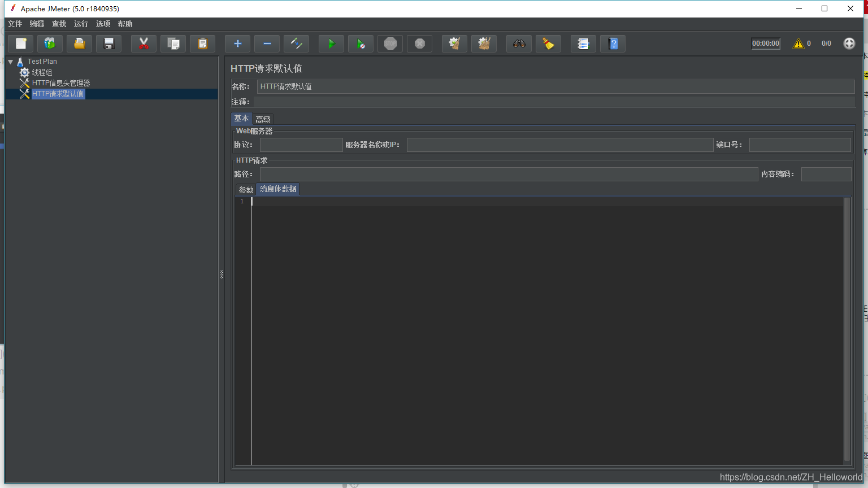The width and height of the screenshot is (868, 488).
Task: Shut down the test threads
Action: [x=419, y=43]
